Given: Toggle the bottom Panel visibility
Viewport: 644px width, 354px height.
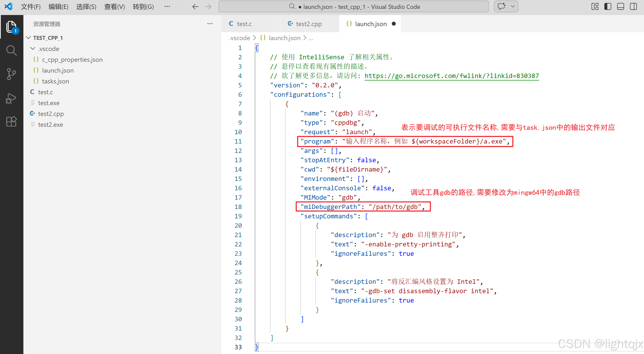Looking at the screenshot, I should pyautogui.click(x=620, y=7).
